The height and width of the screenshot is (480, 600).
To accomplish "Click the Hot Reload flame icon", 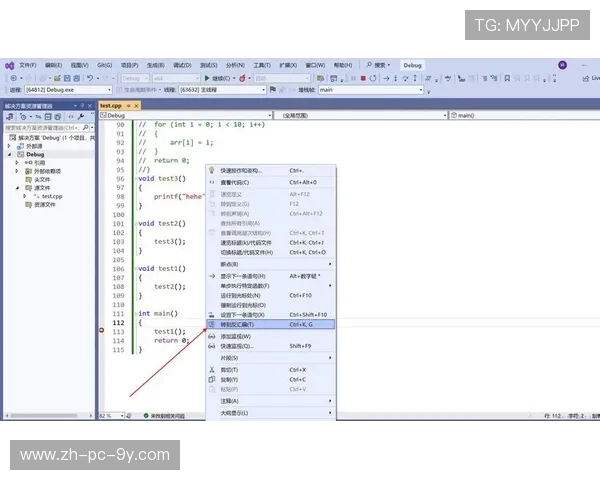I will (x=242, y=78).
